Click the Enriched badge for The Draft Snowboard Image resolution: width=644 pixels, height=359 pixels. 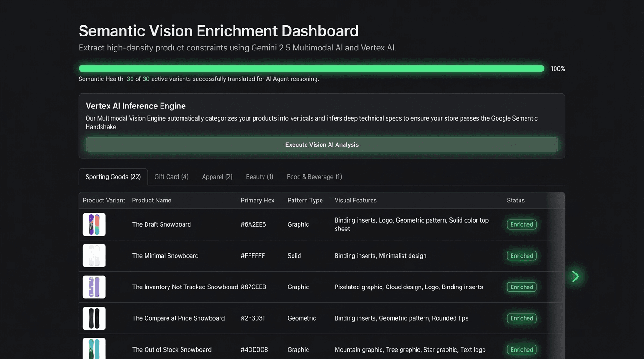point(521,224)
